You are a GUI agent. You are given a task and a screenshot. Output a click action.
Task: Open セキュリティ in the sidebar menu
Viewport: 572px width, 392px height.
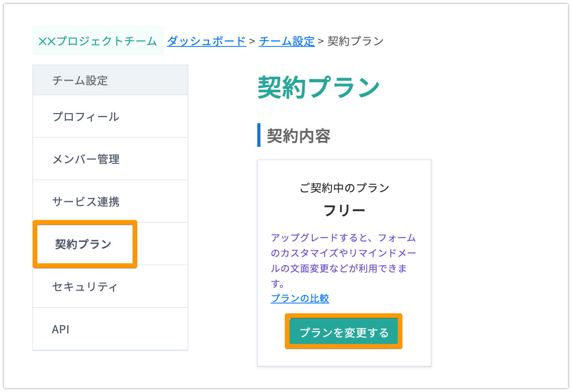pos(110,287)
